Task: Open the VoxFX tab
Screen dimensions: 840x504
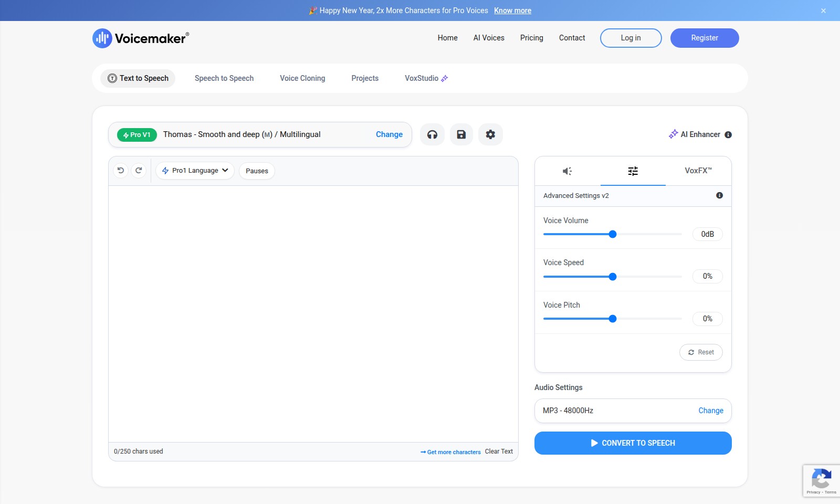Action: (x=698, y=171)
